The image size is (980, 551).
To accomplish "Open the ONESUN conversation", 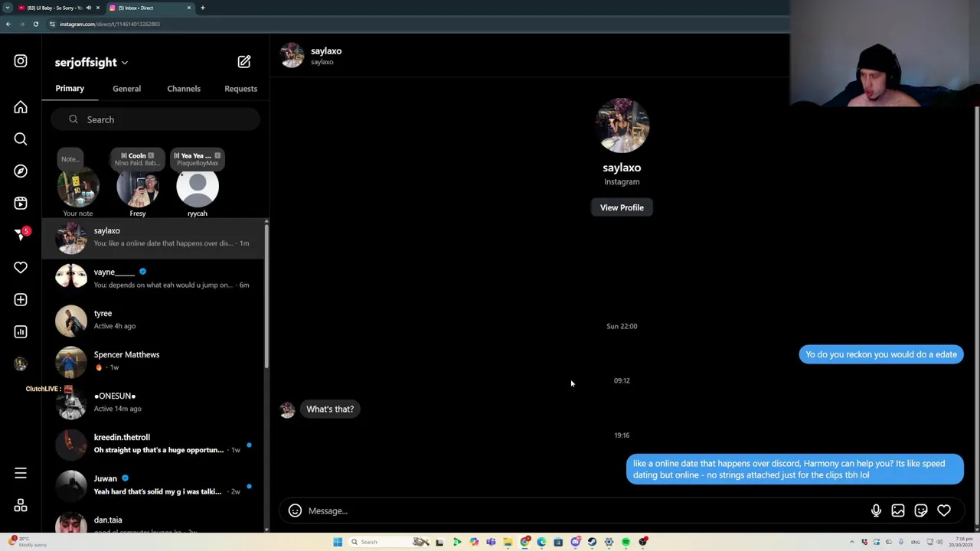I will pyautogui.click(x=153, y=403).
